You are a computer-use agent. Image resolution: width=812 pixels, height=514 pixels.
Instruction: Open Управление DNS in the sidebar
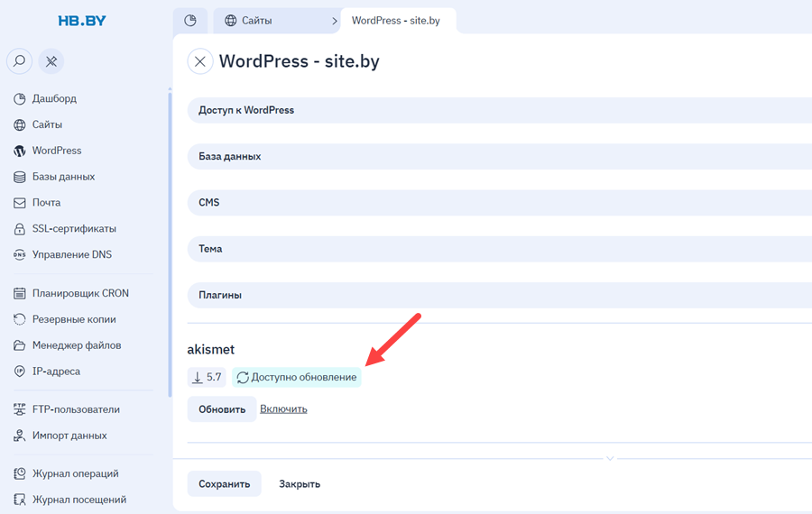click(72, 254)
